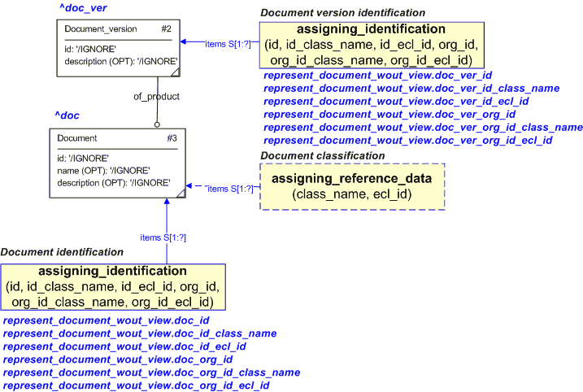
Task: Click the circle end of of_product line
Action: (x=157, y=124)
